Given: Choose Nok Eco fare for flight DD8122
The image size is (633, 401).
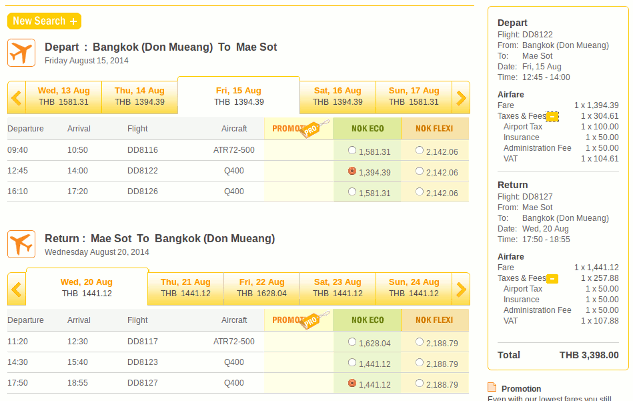Looking at the screenshot, I should point(352,171).
